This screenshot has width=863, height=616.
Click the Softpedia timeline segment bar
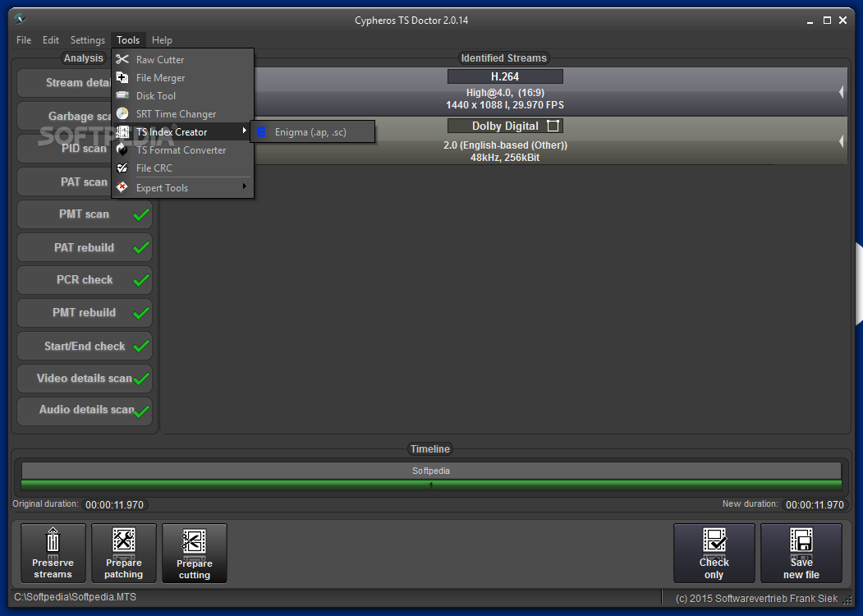(431, 471)
